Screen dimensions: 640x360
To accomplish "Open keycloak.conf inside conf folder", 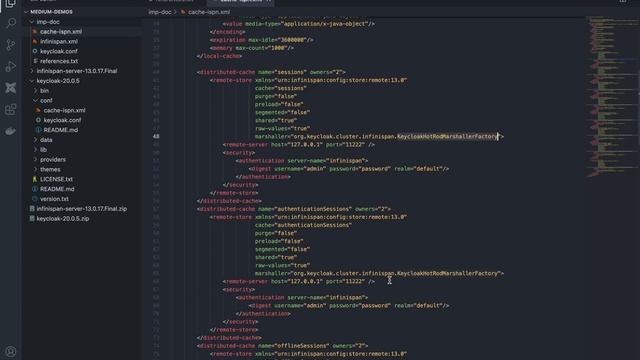I will [x=62, y=120].
